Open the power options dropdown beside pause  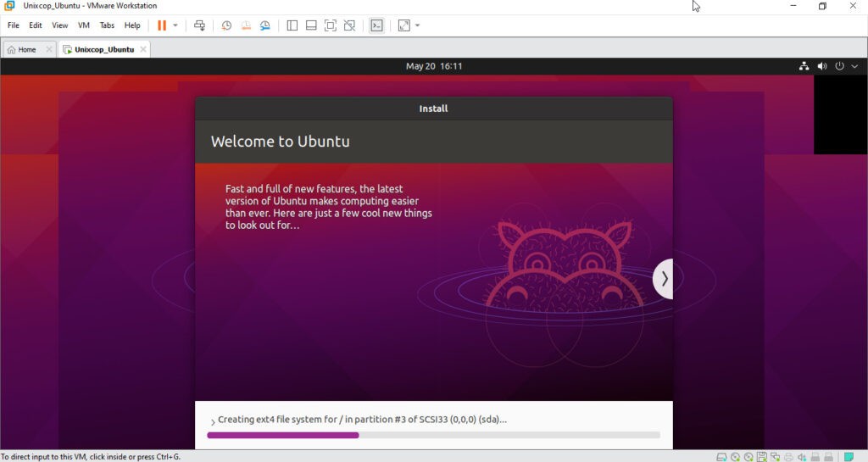(175, 25)
